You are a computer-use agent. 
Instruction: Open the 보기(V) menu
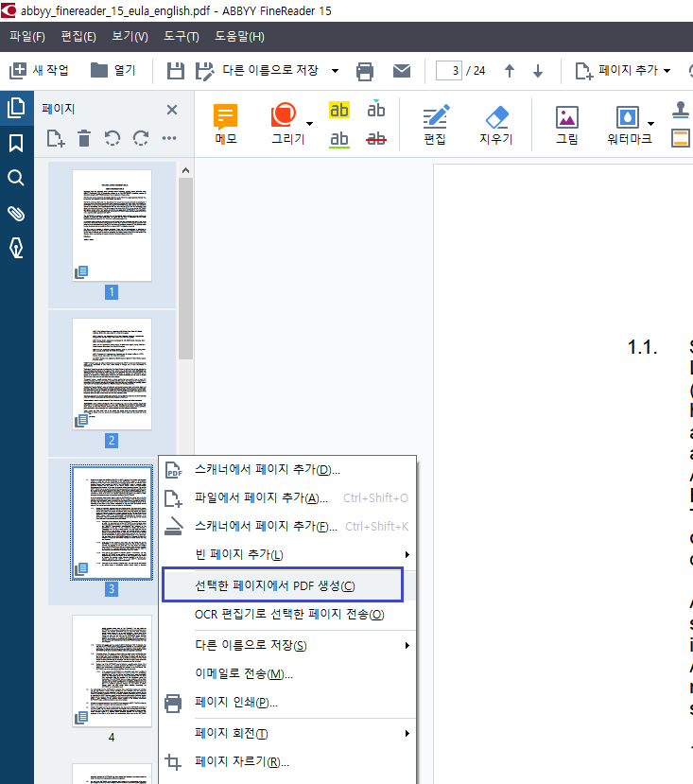pyautogui.click(x=130, y=37)
